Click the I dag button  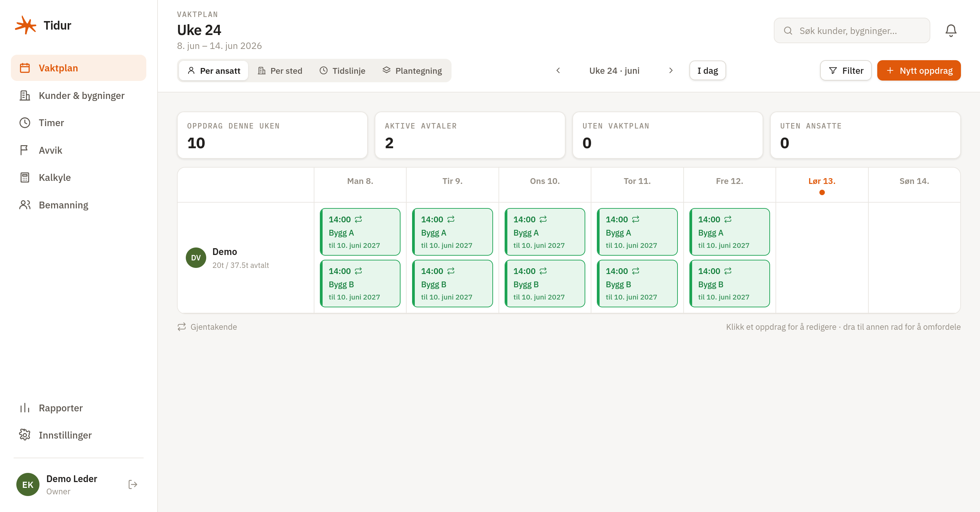708,71
